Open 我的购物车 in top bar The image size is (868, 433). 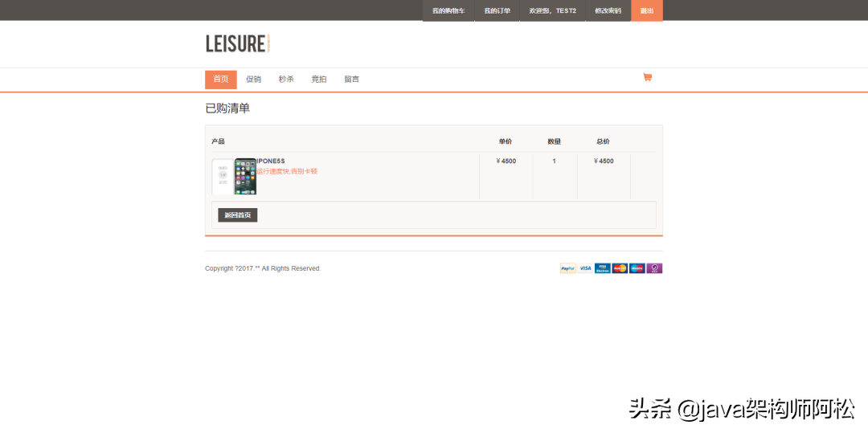(x=448, y=10)
